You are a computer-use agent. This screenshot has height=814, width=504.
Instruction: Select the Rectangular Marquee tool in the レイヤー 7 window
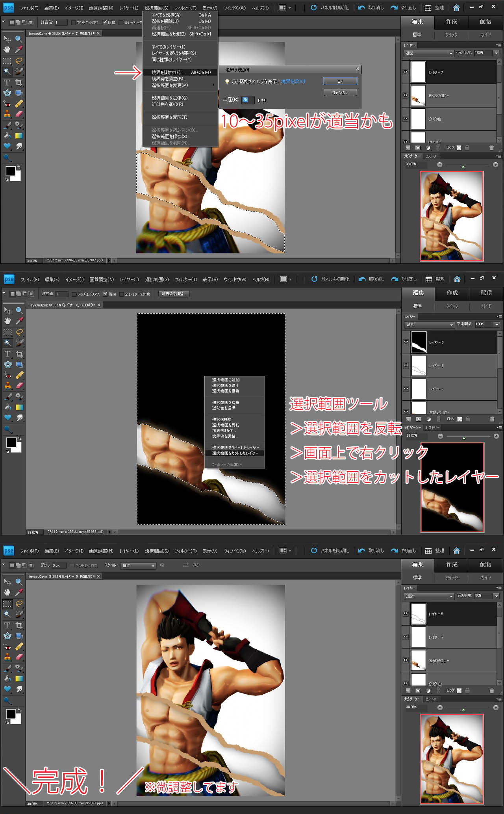7,61
